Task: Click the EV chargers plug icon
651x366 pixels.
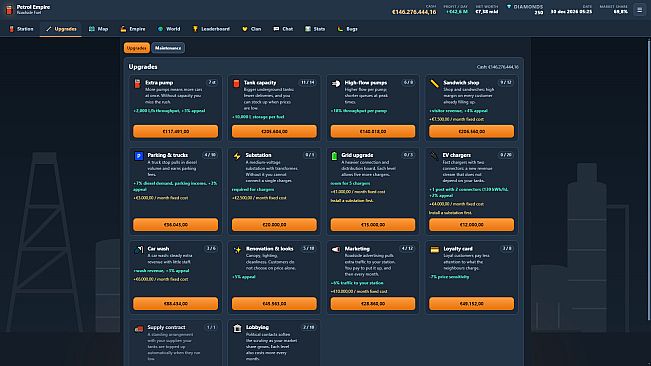Action: coord(434,156)
